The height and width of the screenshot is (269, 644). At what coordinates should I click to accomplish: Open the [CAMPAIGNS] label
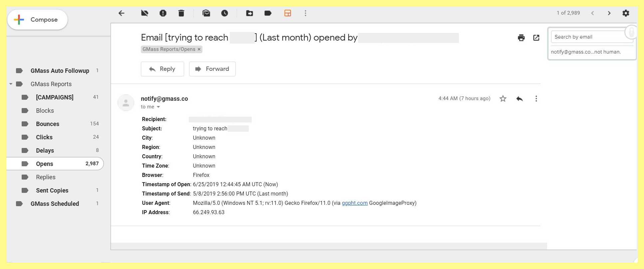(55, 97)
